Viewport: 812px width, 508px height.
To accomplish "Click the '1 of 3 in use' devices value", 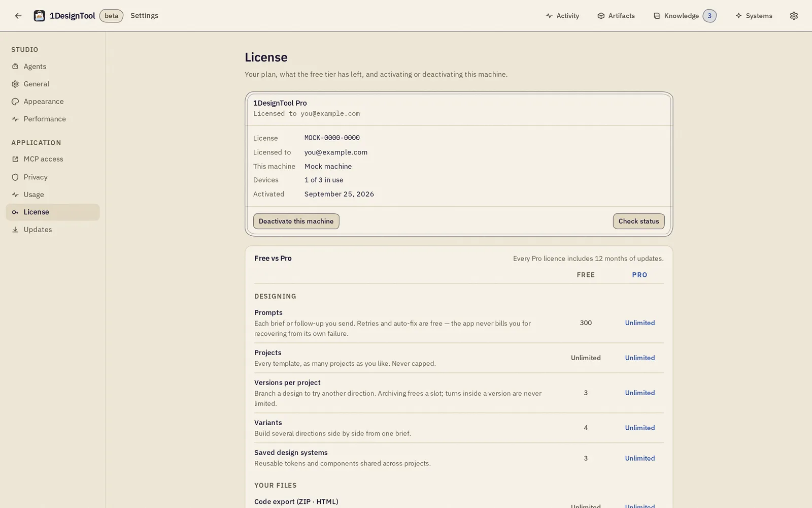I will click(324, 180).
